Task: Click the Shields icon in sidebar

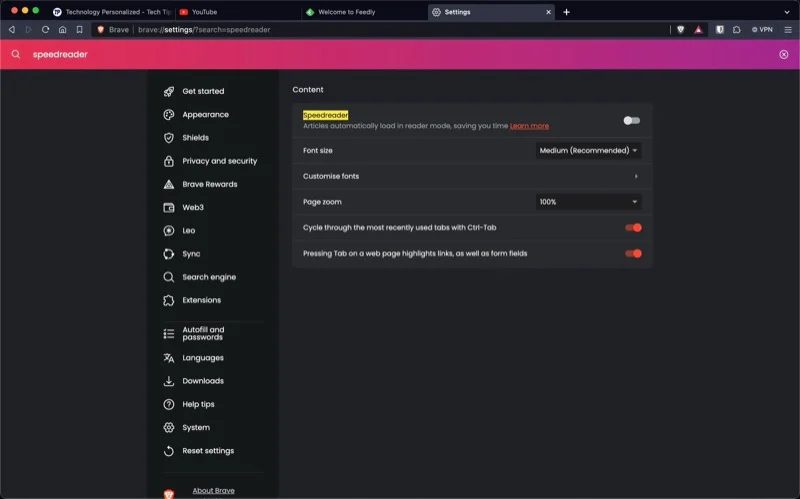Action: [x=169, y=138]
